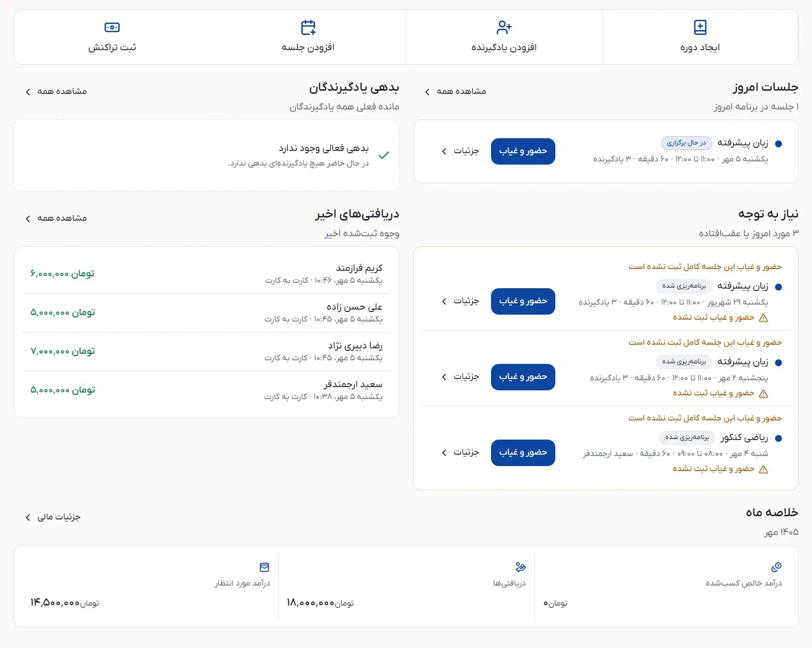Click حضور و غیاب for ریاضی کنکور
The width and height of the screenshot is (812, 648).
click(523, 453)
